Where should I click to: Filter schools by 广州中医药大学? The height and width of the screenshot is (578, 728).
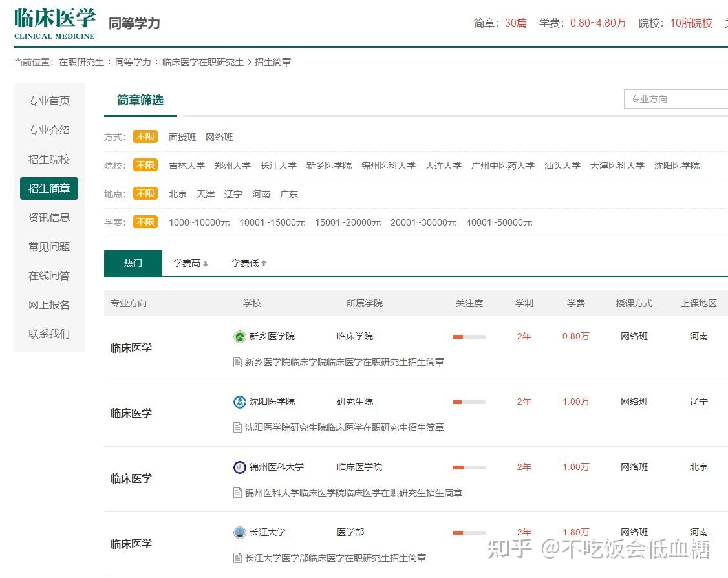click(x=503, y=166)
